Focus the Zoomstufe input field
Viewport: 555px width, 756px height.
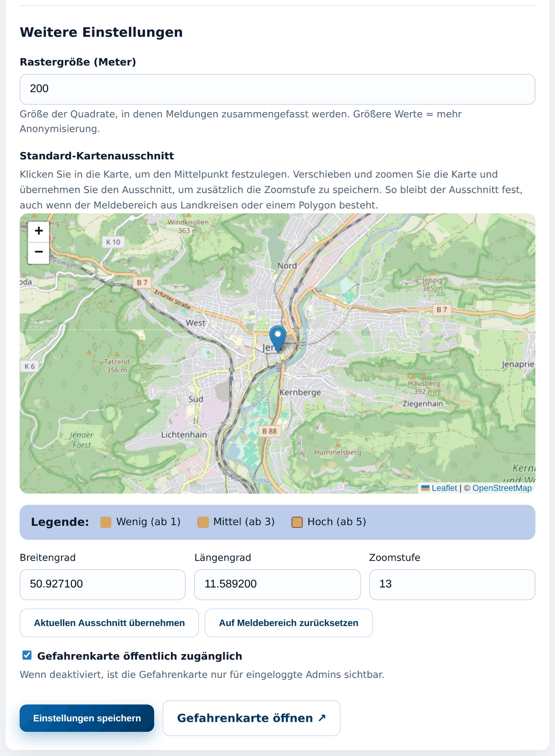[x=452, y=584]
